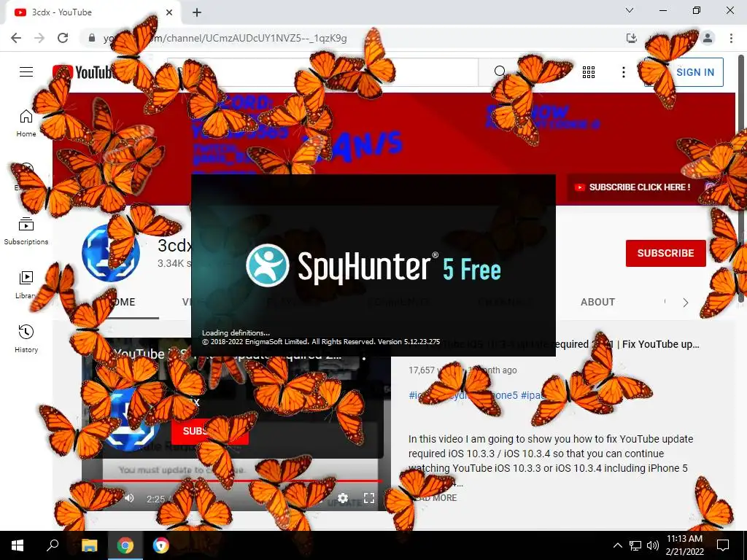Open YouTube settings three-dot menu
The height and width of the screenshot is (560, 747).
pos(623,72)
